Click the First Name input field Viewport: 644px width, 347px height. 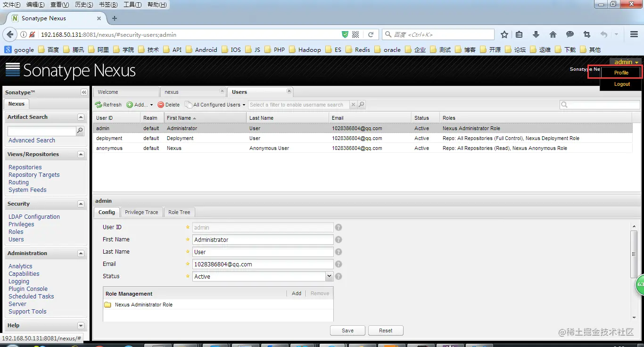(263, 240)
